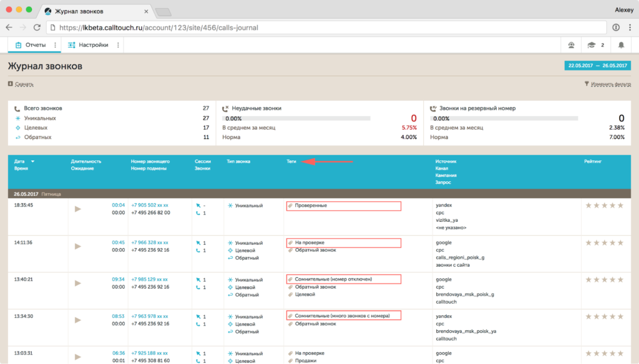Open the date range picker 22.05.2017 — 26.05.2017
The height and width of the screenshot is (364, 639).
tap(597, 65)
